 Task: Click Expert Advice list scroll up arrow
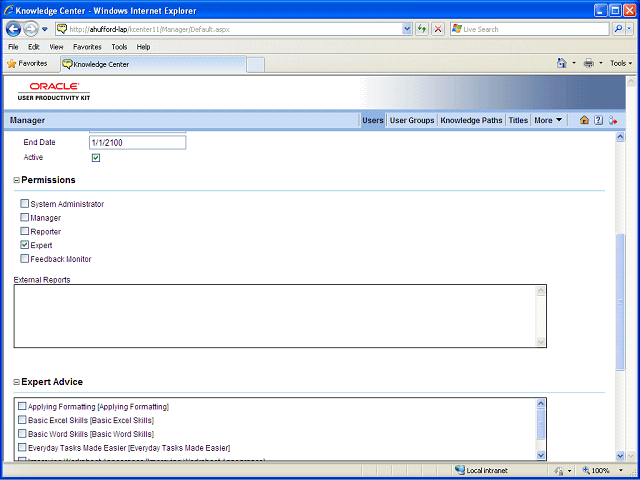click(540, 404)
